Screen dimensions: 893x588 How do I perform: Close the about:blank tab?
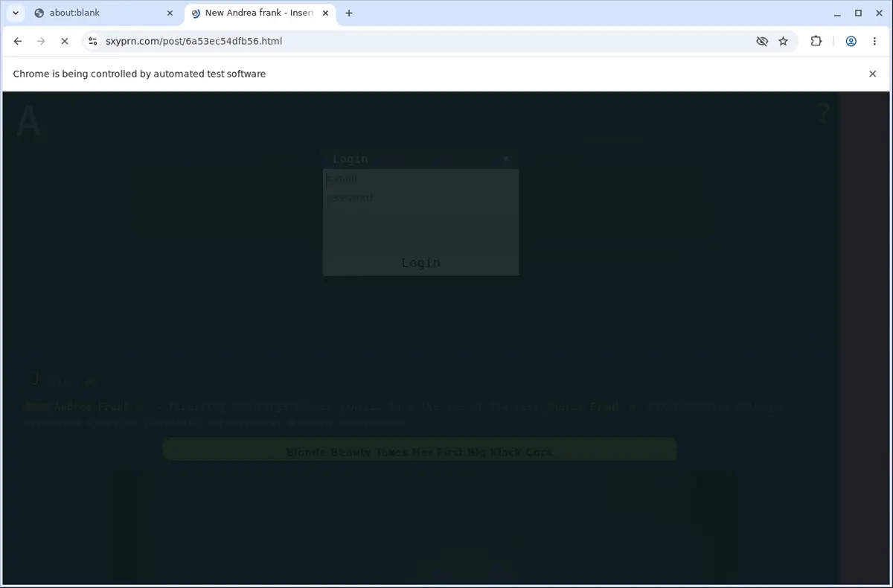[170, 13]
